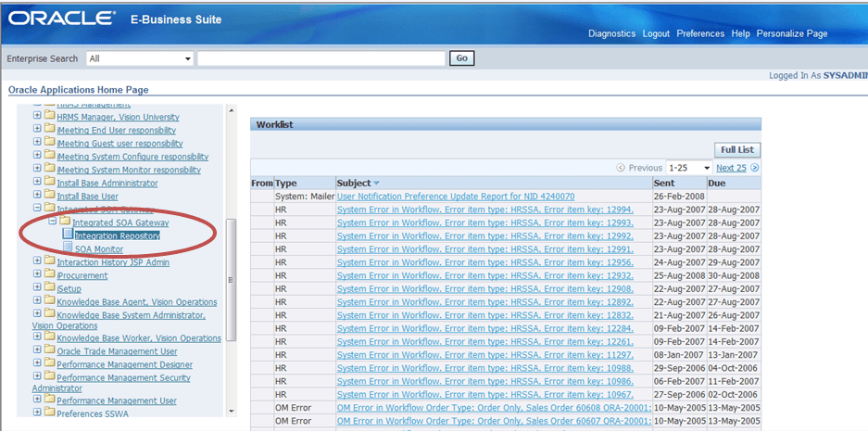
Task: Click the Install Base User folder icon
Action: (50, 196)
